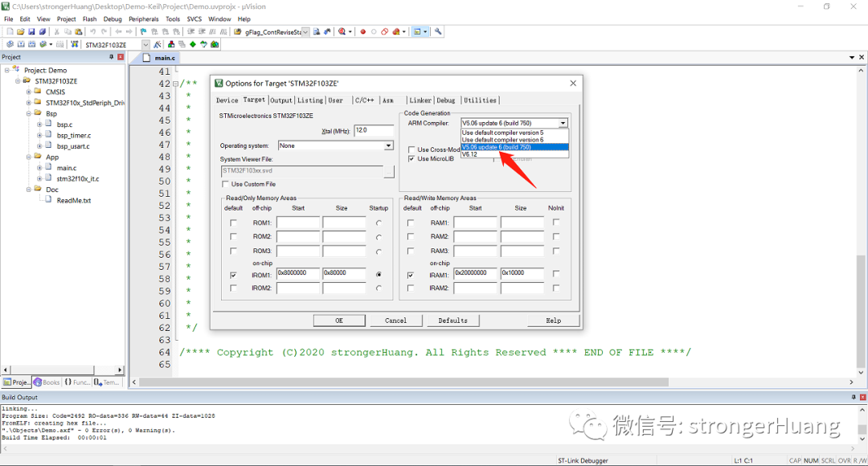868x466 pixels.
Task: Click the Configuration wrench icon
Action: 438,31
